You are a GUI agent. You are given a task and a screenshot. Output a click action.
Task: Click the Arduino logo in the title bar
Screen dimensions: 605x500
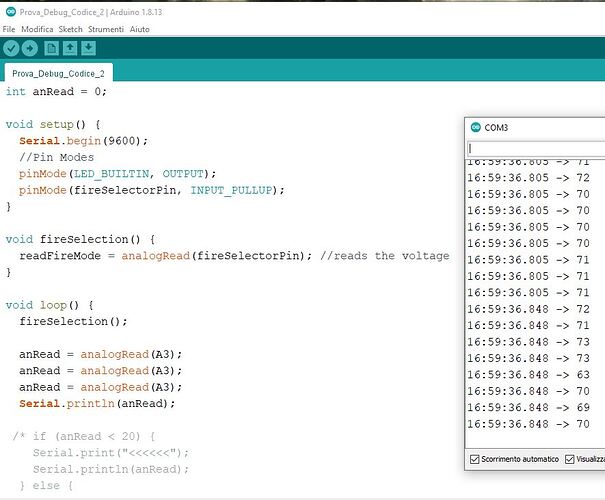coord(11,12)
